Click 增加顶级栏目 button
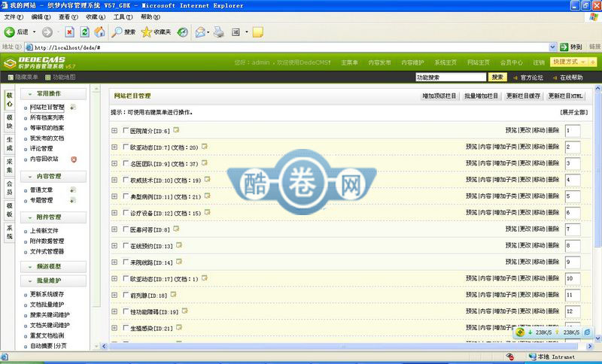Image resolution: width=602 pixels, height=364 pixels. pos(439,96)
